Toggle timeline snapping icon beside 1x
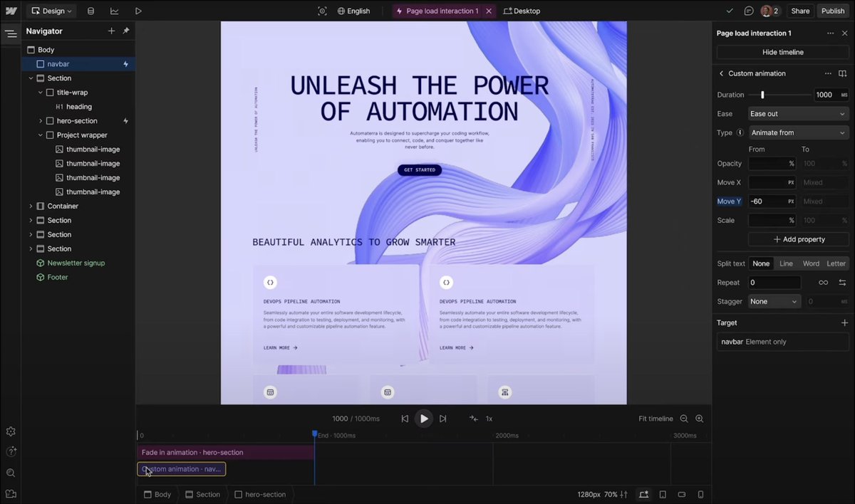 pyautogui.click(x=473, y=419)
